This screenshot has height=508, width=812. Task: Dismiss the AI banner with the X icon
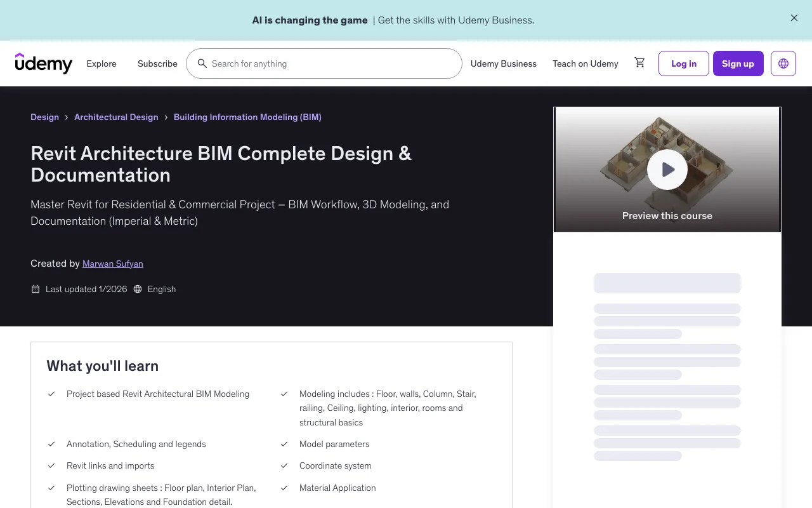pos(794,18)
